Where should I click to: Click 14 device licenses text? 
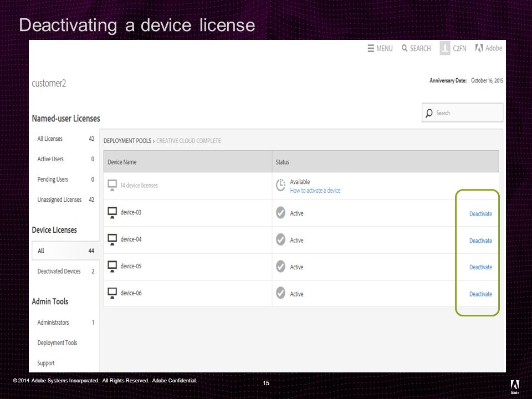(139, 186)
